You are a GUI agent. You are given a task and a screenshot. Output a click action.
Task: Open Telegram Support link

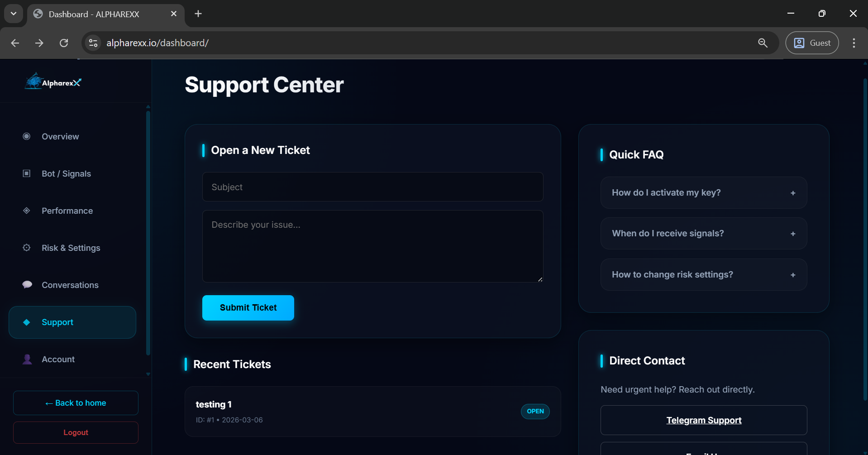pos(704,420)
